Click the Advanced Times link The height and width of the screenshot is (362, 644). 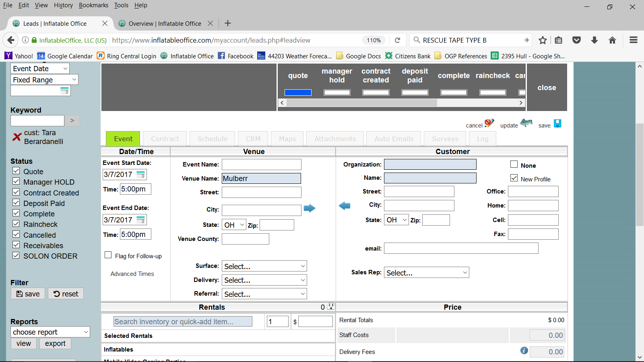[132, 274]
